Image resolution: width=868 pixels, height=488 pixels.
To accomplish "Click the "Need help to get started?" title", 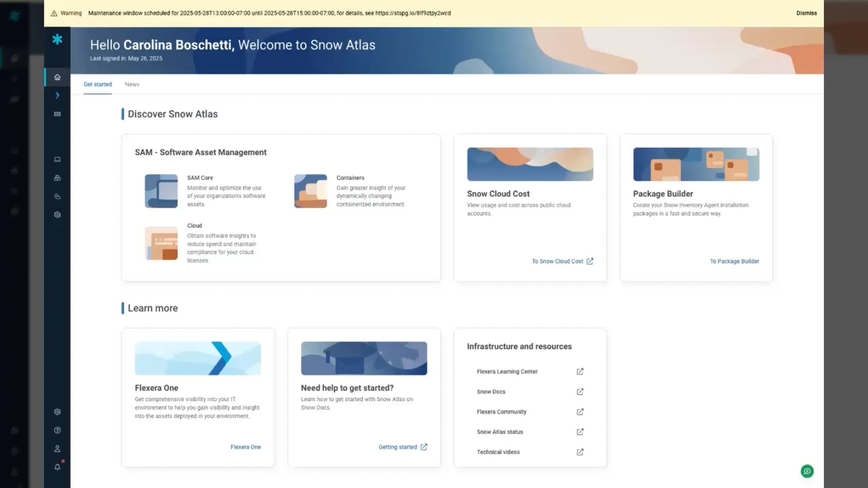I will [x=347, y=388].
